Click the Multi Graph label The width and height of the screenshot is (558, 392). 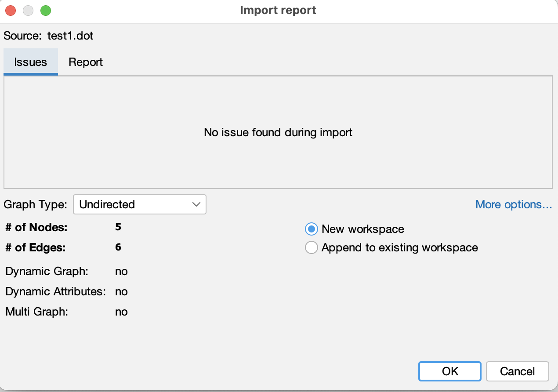coord(37,312)
